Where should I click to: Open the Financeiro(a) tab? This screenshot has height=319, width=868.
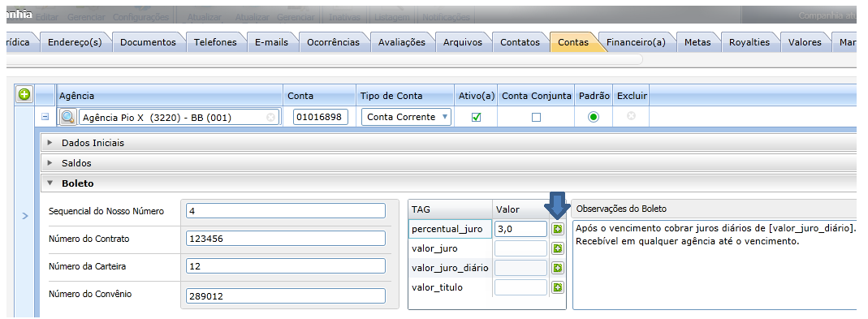(636, 42)
